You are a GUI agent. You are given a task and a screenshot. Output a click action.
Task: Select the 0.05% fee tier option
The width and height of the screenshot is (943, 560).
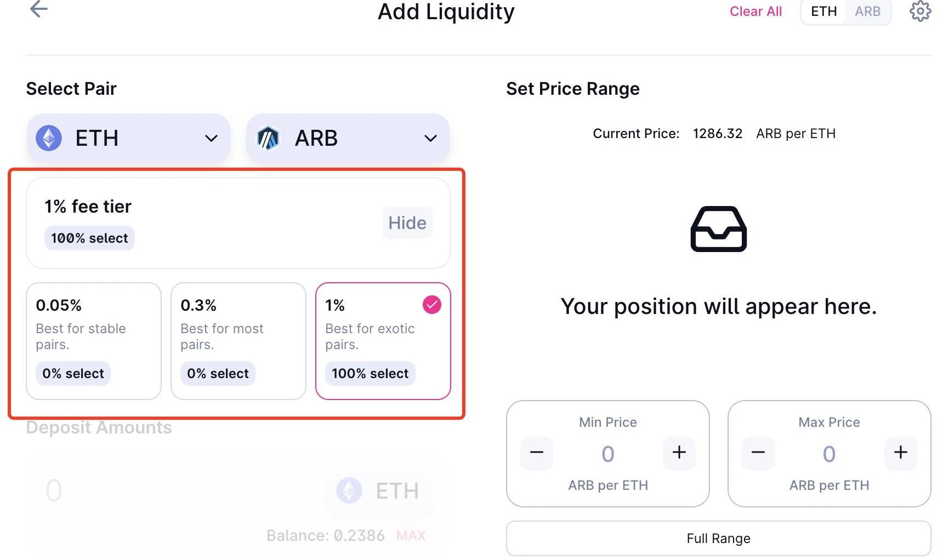click(x=94, y=340)
